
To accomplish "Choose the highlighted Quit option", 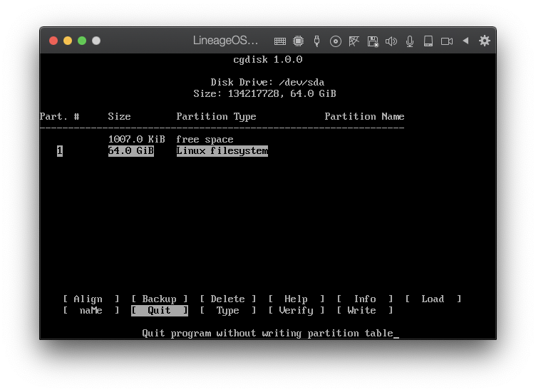I will pyautogui.click(x=160, y=310).
